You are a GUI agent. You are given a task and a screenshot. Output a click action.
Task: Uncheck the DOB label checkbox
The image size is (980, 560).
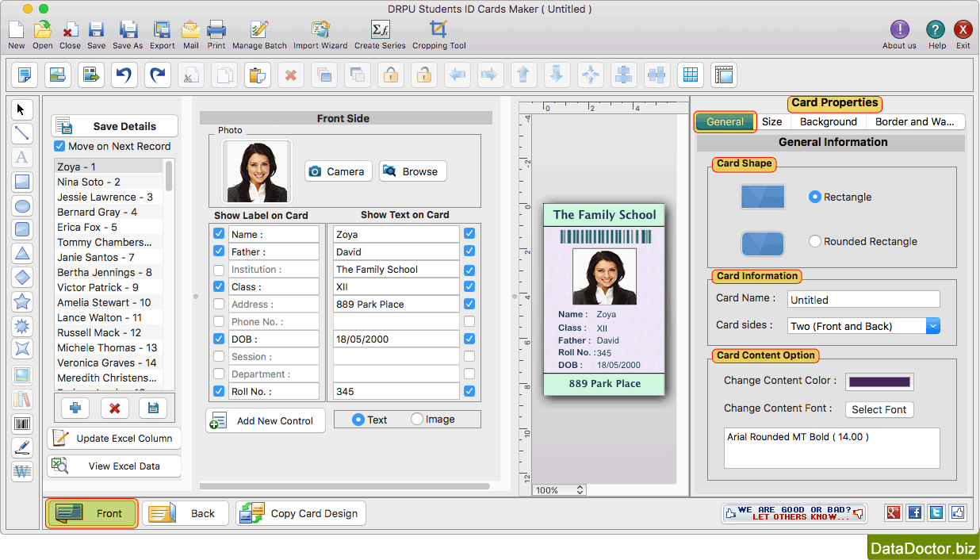[219, 339]
